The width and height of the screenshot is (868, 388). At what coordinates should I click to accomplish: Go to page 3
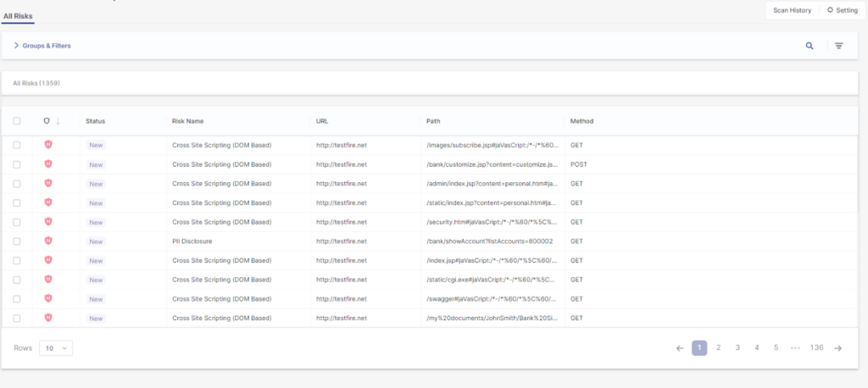pyautogui.click(x=738, y=347)
